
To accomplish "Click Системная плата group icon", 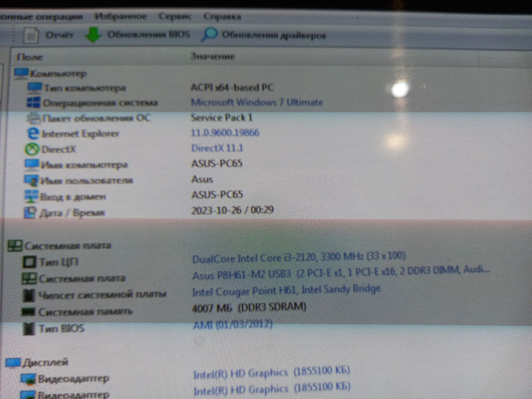I will (15, 246).
